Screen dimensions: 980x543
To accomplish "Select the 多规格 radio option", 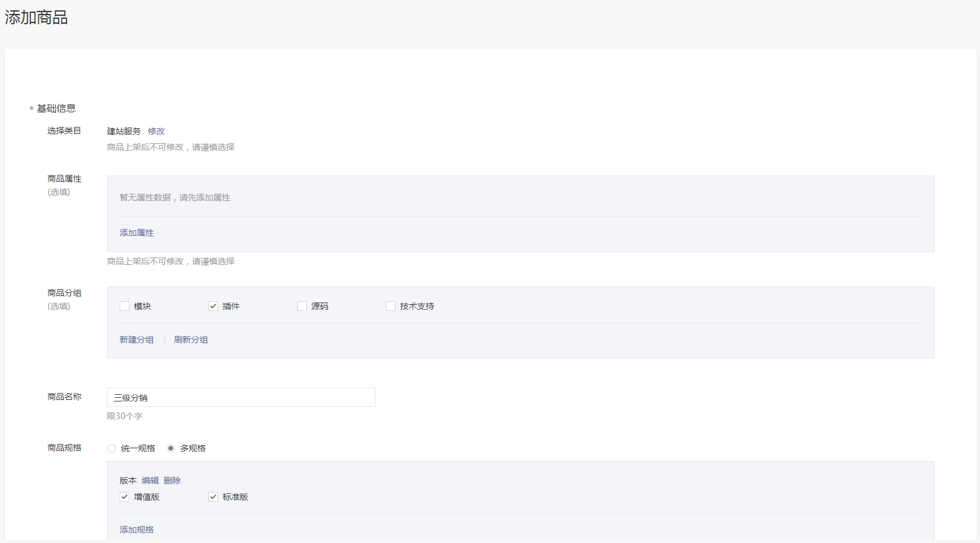I will pyautogui.click(x=171, y=448).
